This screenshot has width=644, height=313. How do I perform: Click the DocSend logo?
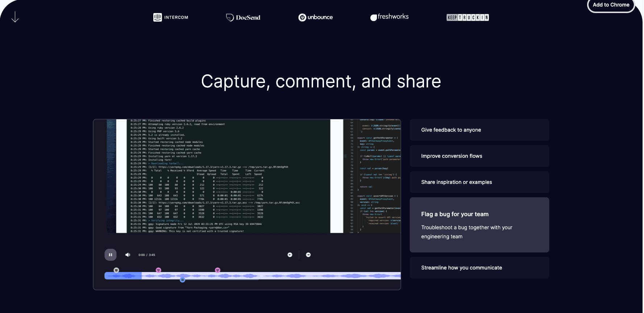tap(243, 17)
